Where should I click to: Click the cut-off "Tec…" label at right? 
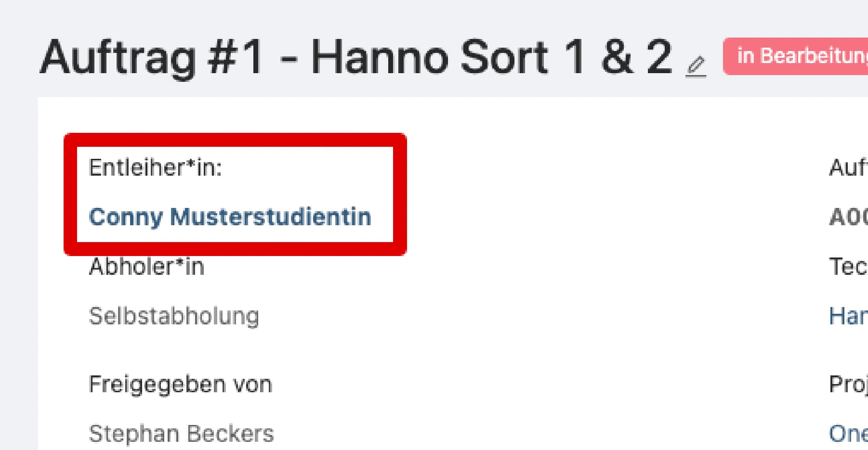[x=848, y=267]
